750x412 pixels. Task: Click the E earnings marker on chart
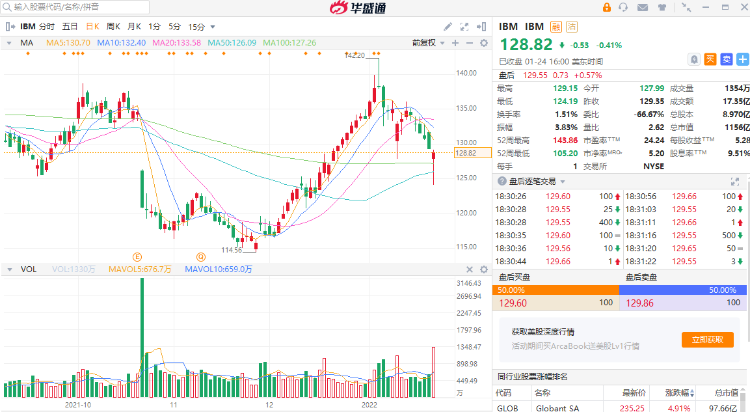click(137, 257)
